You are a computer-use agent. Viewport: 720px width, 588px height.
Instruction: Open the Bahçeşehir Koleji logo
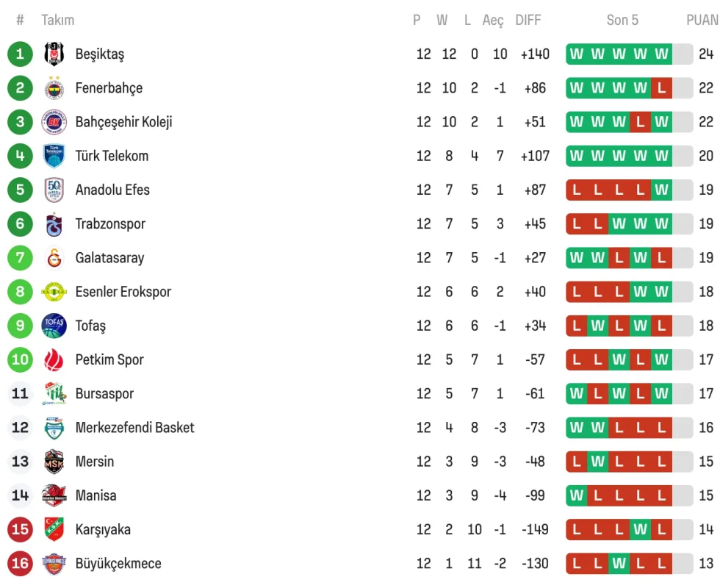pyautogui.click(x=54, y=122)
